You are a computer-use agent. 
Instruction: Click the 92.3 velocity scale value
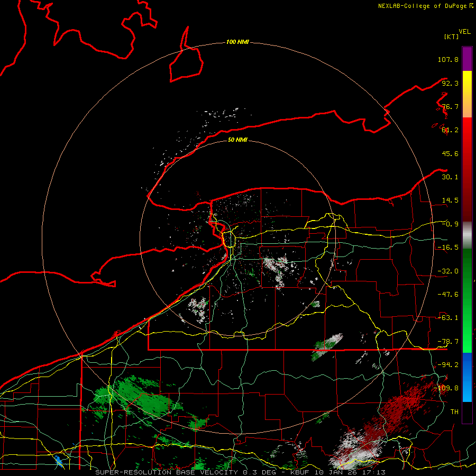pyautogui.click(x=450, y=83)
